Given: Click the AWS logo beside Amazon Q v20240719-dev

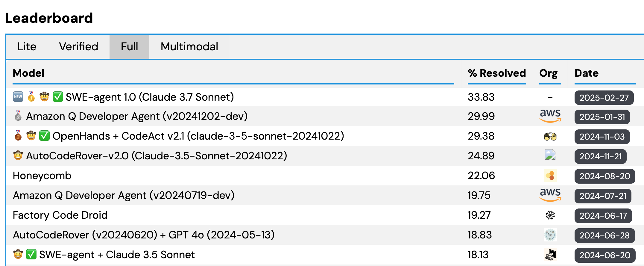Looking at the screenshot, I should point(550,195).
